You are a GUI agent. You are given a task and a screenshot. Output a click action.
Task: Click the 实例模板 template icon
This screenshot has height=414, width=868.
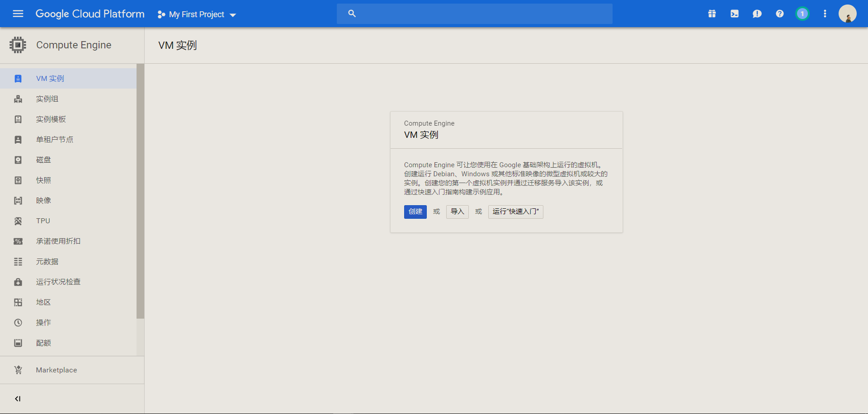coord(18,119)
